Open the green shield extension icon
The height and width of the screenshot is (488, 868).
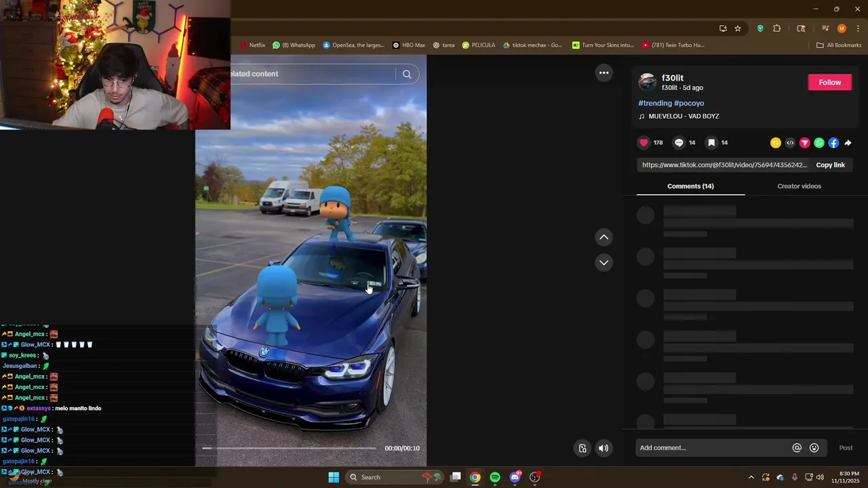pyautogui.click(x=760, y=28)
